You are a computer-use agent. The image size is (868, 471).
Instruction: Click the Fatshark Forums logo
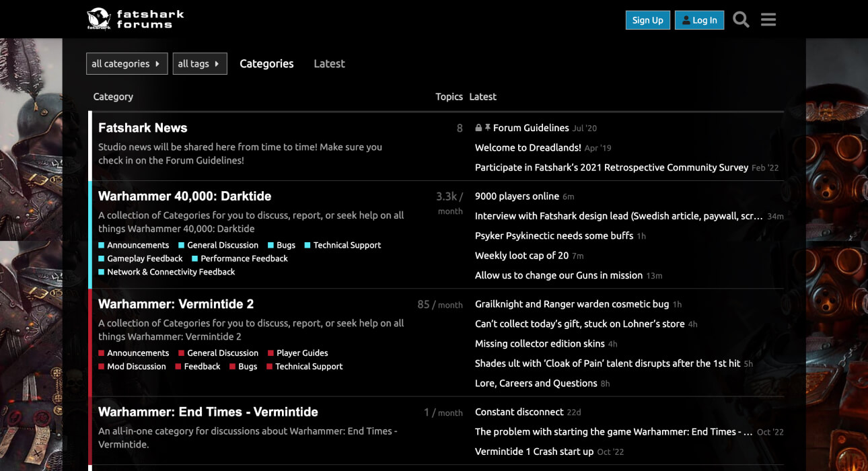133,19
